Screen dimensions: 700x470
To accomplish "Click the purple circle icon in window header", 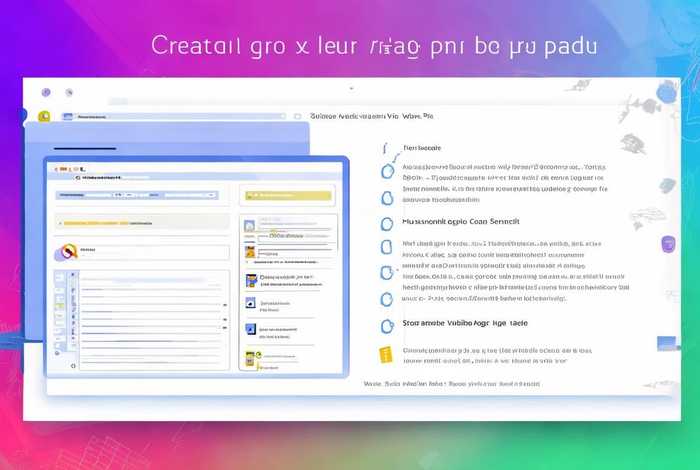I will pos(46,92).
